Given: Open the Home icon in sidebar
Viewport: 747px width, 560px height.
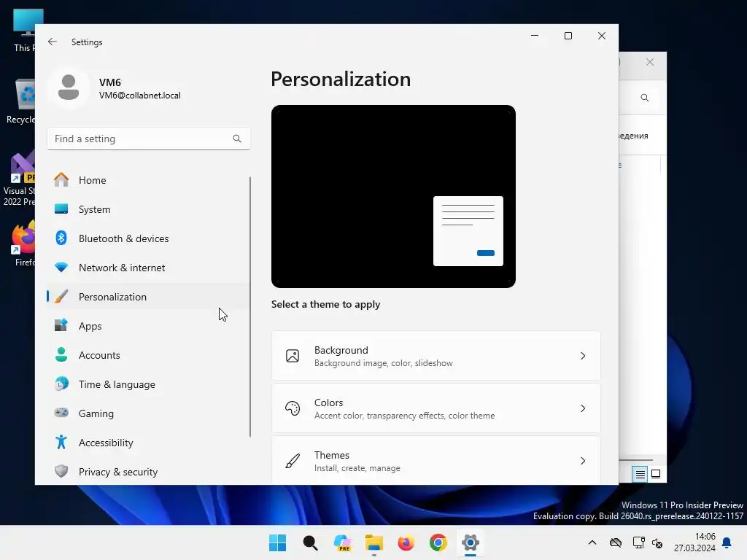Looking at the screenshot, I should (61, 180).
